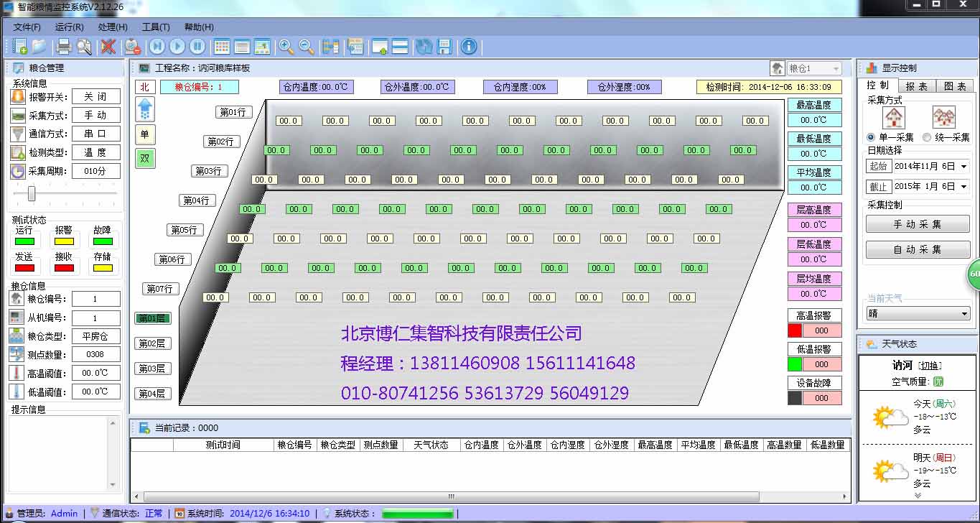Viewport: 980px width, 523px height.
Task: Open the 粮仓1 granary dropdown
Action: point(814,68)
